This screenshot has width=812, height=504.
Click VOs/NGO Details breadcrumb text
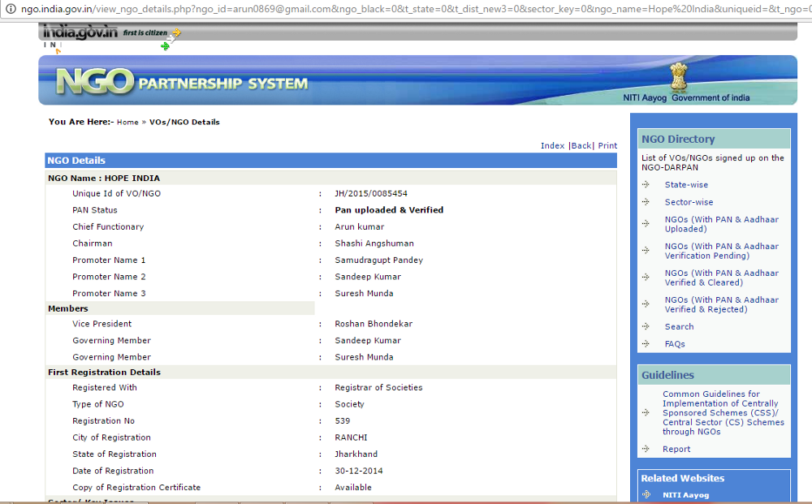coord(184,122)
